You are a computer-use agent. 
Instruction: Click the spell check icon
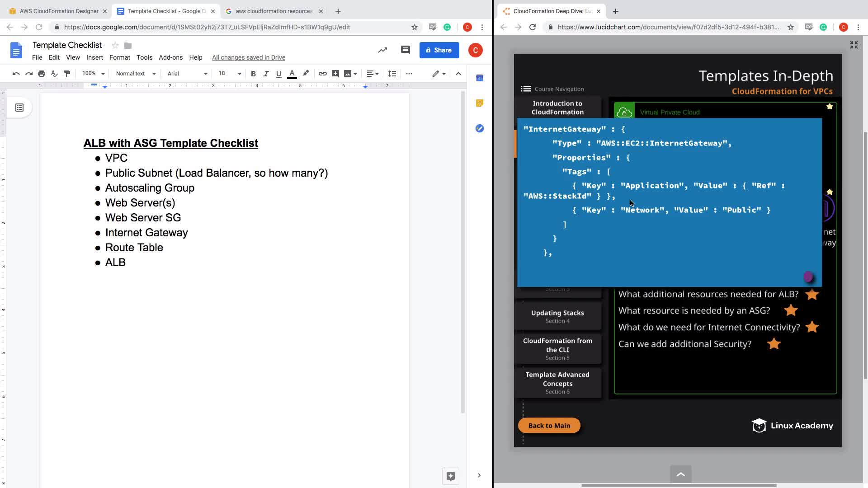click(x=54, y=74)
